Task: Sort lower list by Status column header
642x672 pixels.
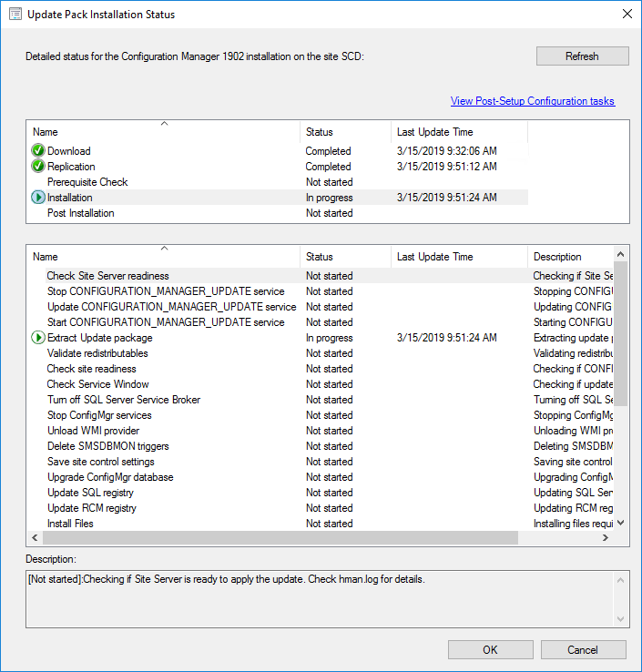Action: [x=345, y=257]
